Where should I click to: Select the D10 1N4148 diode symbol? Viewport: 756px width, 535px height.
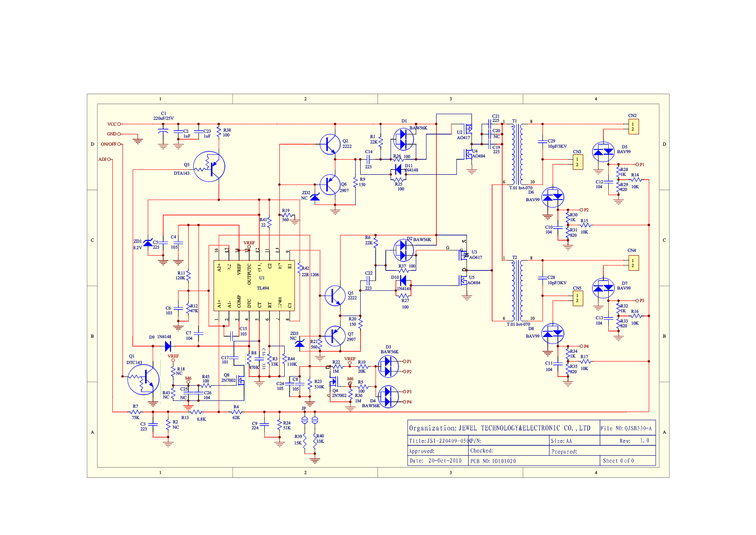click(x=403, y=280)
